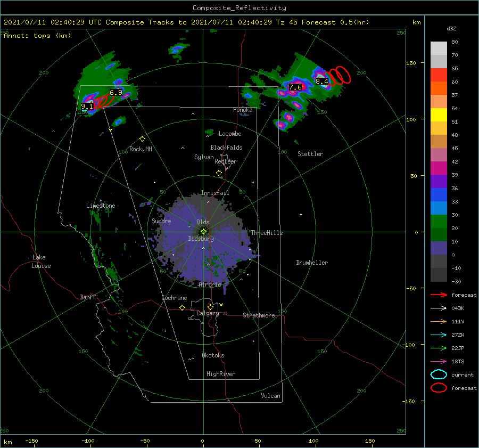The width and height of the screenshot is (479, 448).
Task: Click the Calgary city label
Action: pyautogui.click(x=208, y=313)
